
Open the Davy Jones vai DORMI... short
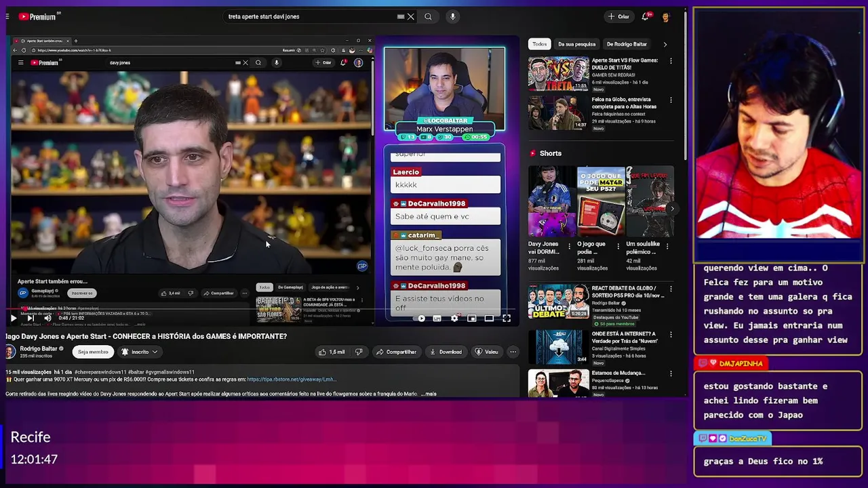[552, 201]
